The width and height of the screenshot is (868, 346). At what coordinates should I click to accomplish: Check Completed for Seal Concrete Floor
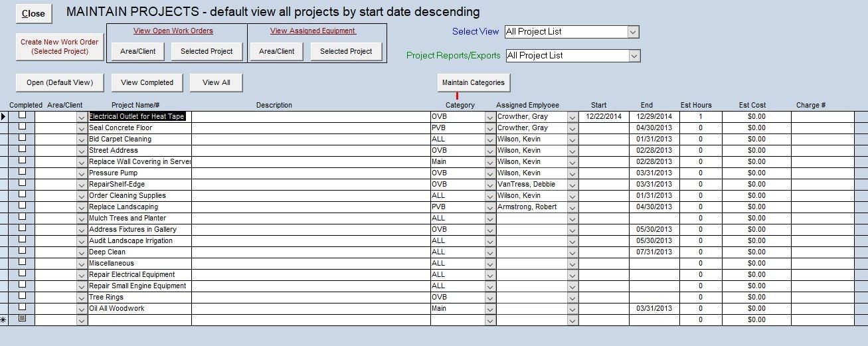point(22,127)
